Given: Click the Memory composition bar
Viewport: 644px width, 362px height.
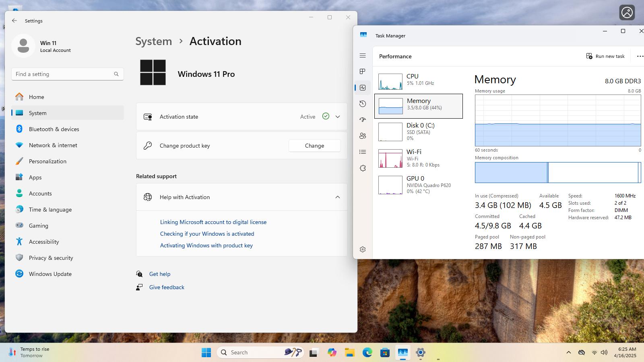Looking at the screenshot, I should tap(558, 173).
